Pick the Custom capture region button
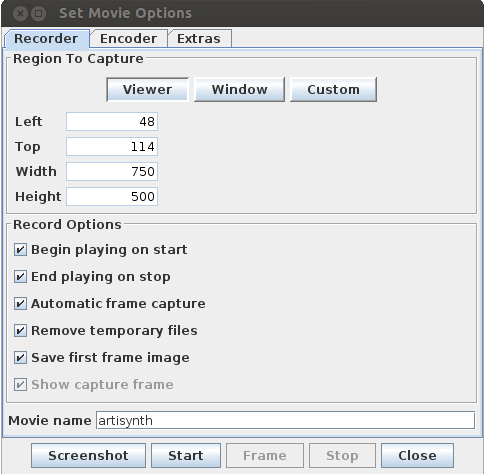The image size is (485, 474). coord(333,89)
